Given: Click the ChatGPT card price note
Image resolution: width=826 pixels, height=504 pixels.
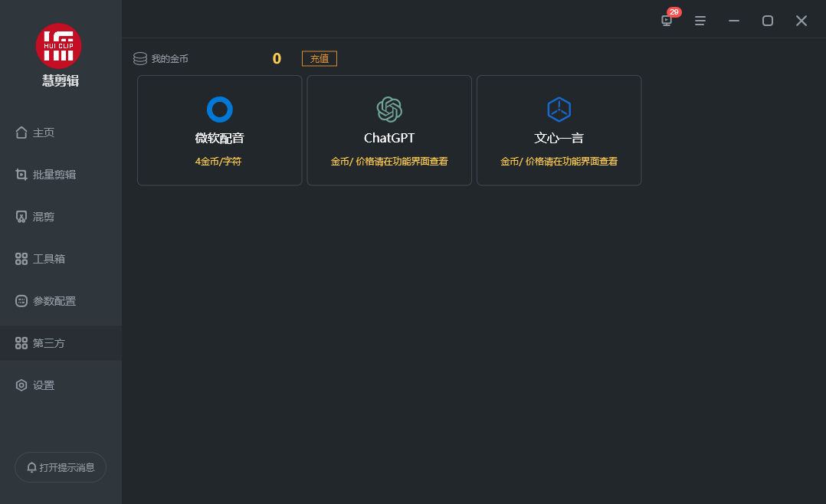Looking at the screenshot, I should pyautogui.click(x=389, y=162).
